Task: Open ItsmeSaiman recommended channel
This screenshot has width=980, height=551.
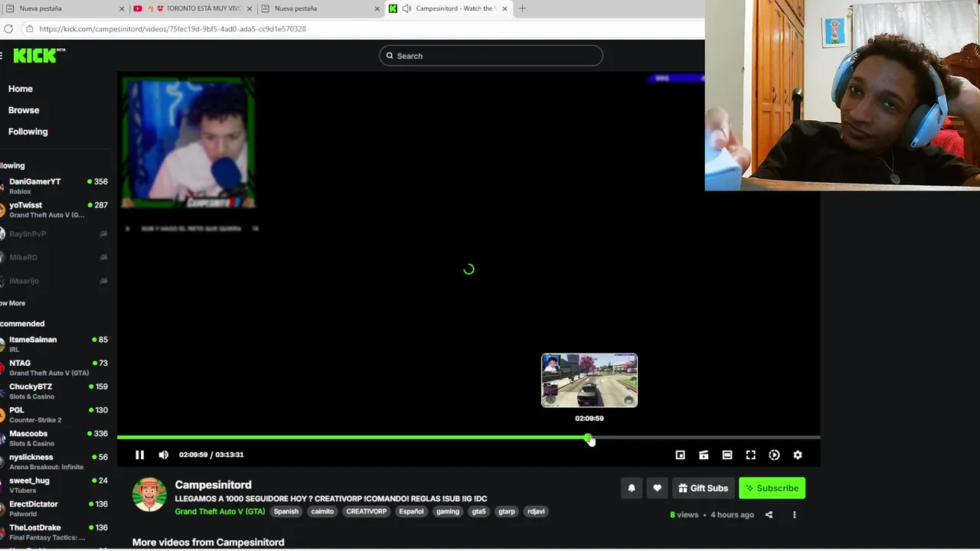Action: 55,344
